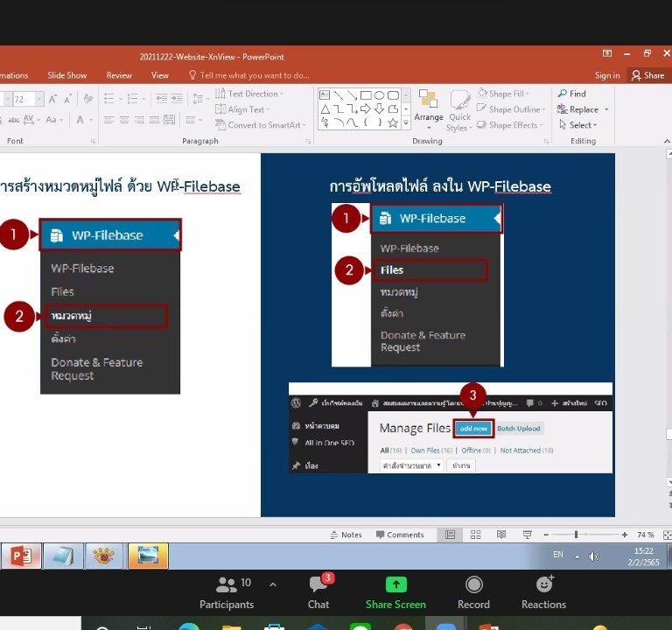Viewport: 672px width, 630px height.
Task: Open the Align Text dropdown
Action: [242, 109]
